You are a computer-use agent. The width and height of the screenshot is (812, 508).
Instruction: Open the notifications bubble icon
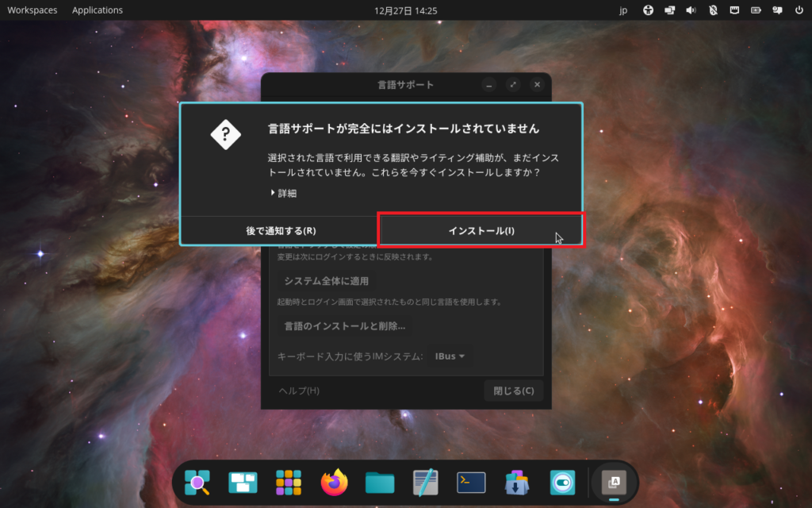click(x=777, y=10)
